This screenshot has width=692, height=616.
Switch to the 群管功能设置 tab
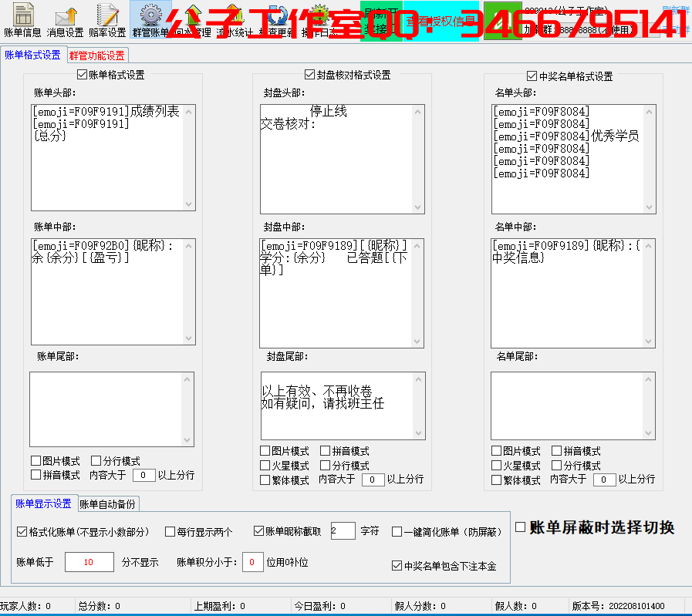[97, 56]
